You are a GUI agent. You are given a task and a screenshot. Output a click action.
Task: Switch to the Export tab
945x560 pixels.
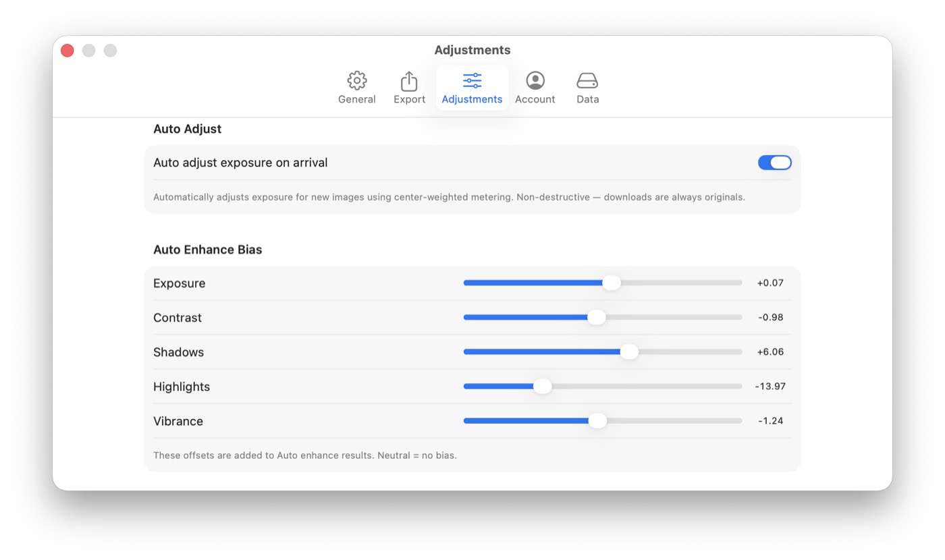click(409, 88)
